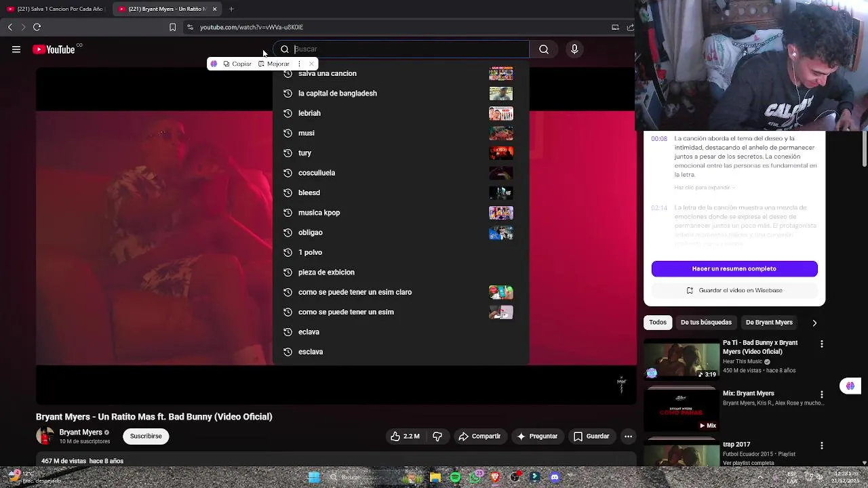
Task: Select suggestion 'la capital de bangladesh'
Action: [401, 94]
